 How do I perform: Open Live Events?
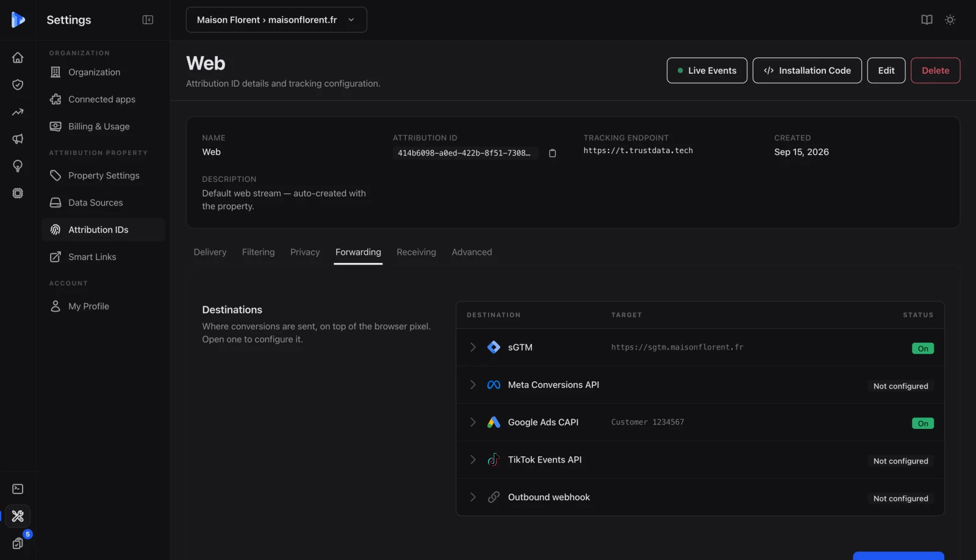click(707, 71)
